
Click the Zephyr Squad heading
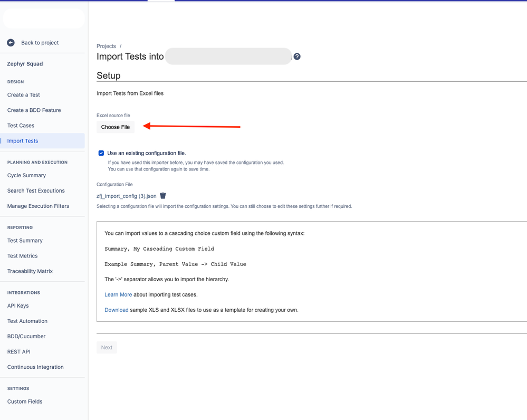pyautogui.click(x=25, y=64)
